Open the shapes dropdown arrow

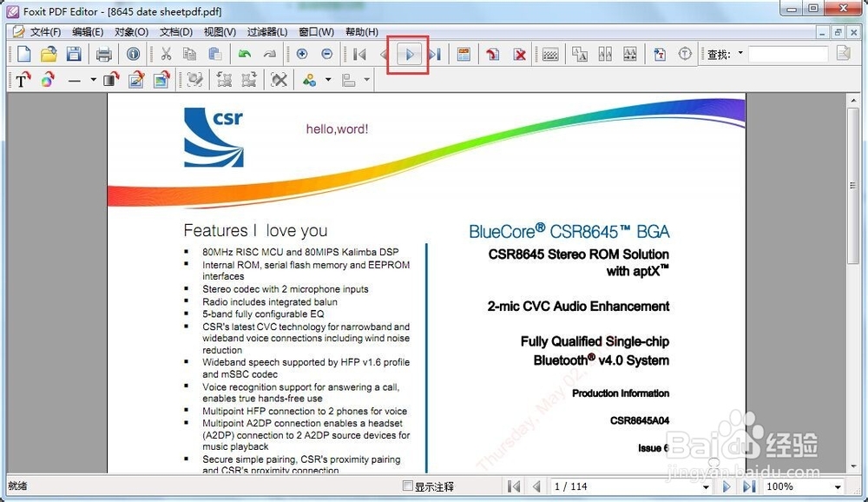[x=328, y=81]
